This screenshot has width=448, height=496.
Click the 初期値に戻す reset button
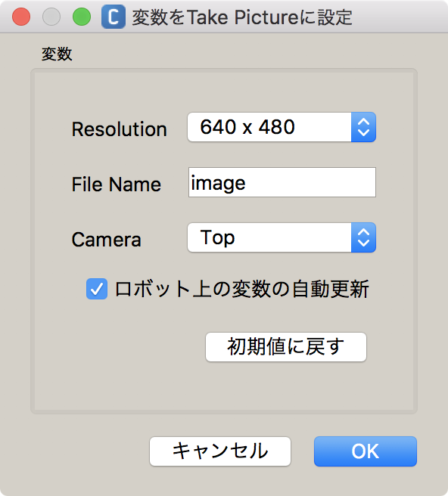(x=286, y=347)
